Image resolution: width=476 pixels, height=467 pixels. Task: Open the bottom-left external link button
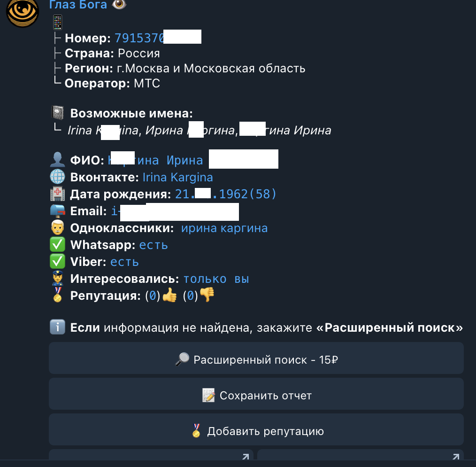coord(151,454)
